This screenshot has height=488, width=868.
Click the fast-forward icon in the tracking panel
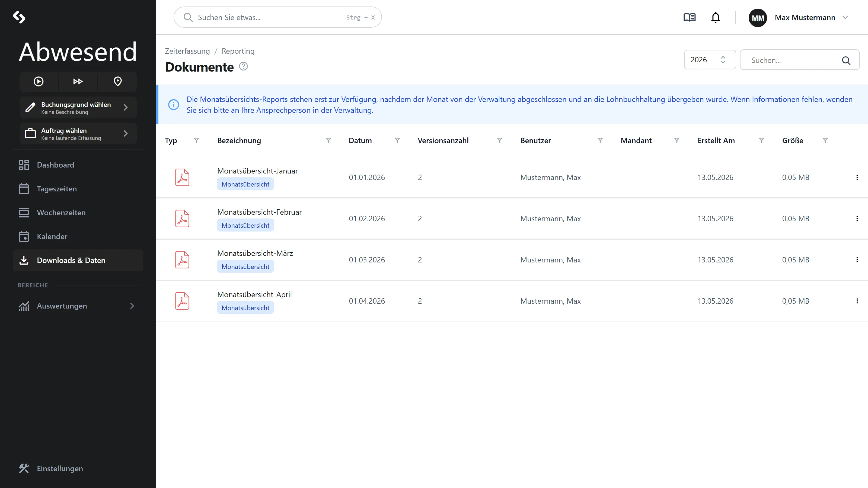[x=78, y=82]
